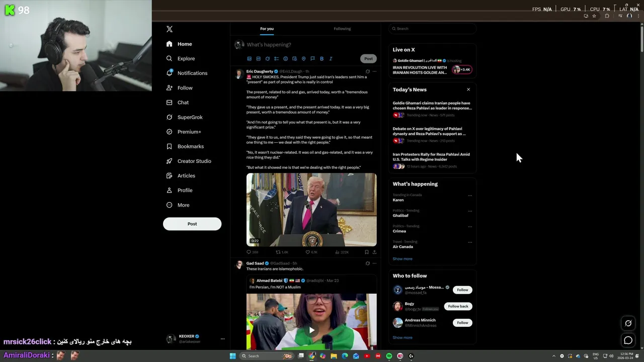Open Chat from the sidebar
Viewport: 644px width, 362px height.
(x=177, y=103)
